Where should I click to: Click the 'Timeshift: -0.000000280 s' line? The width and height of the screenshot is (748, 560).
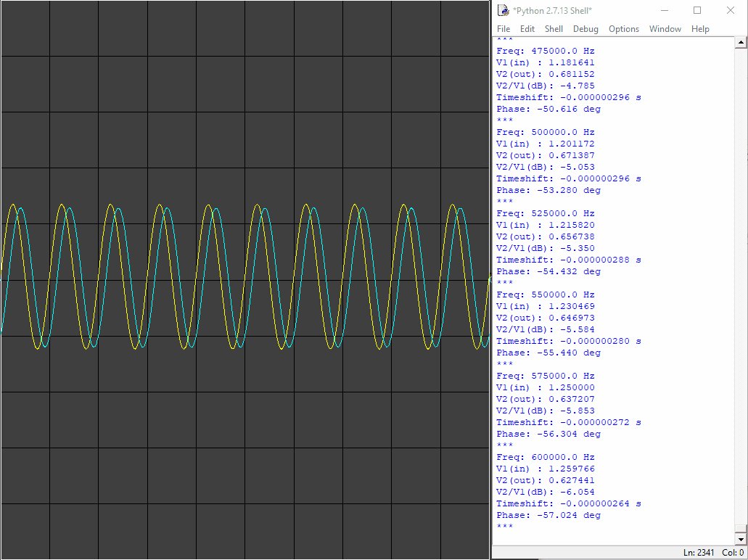569,341
